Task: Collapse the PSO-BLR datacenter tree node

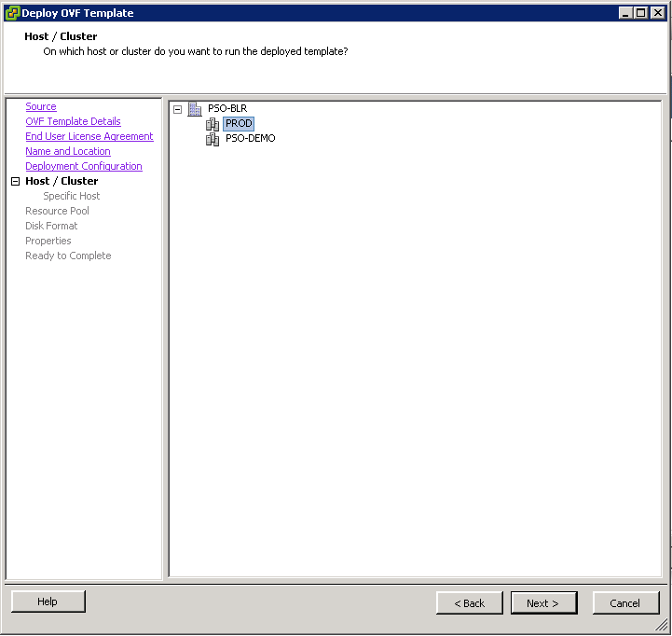Action: pos(178,109)
